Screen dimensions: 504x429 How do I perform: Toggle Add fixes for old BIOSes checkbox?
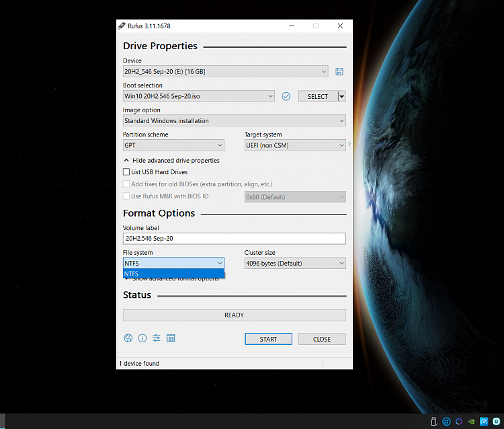126,184
